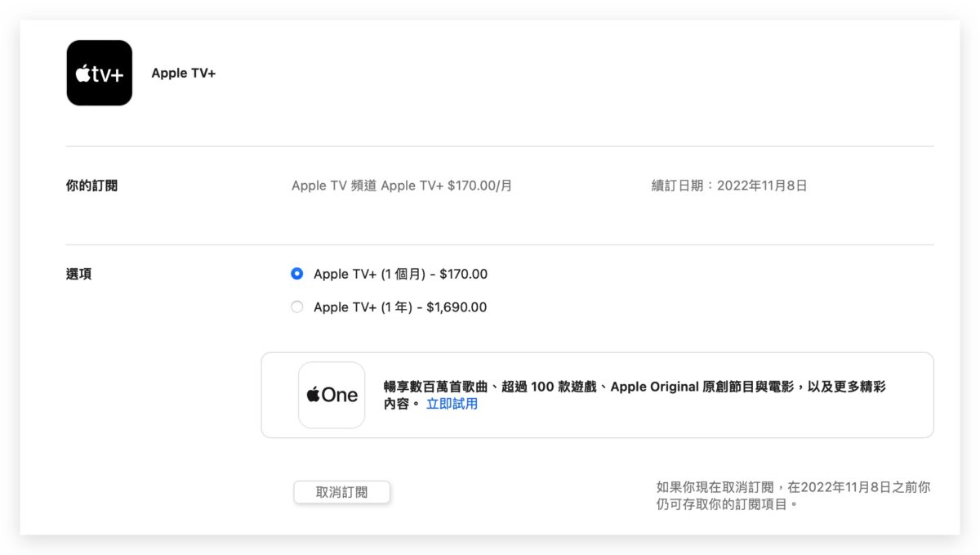This screenshot has width=980, height=555.
Task: Click the 選項 heading
Action: click(78, 274)
